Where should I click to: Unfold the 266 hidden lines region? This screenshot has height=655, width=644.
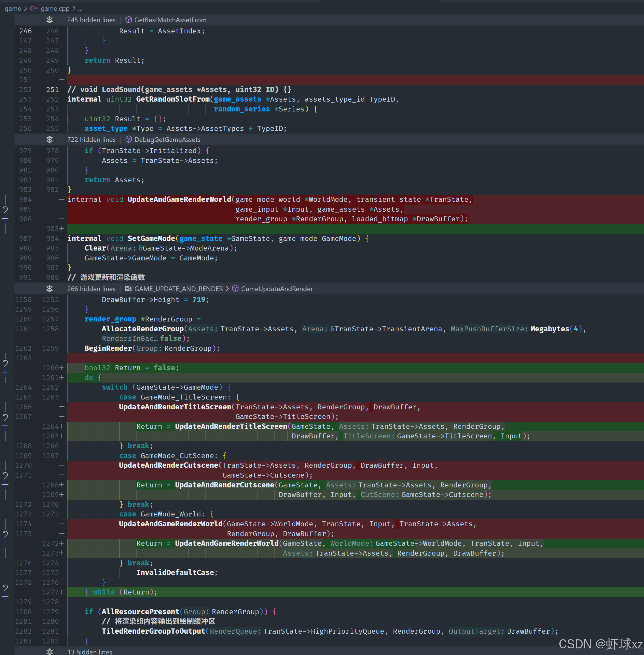click(49, 289)
